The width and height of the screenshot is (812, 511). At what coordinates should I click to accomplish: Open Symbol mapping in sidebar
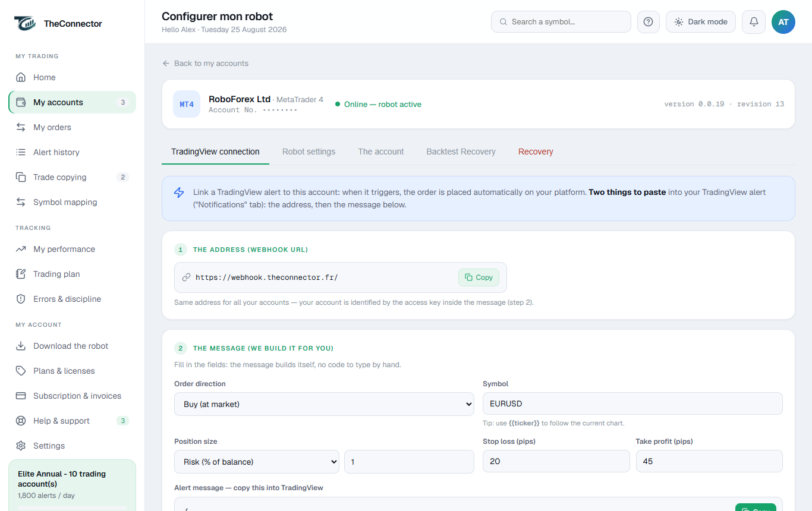tap(72, 202)
